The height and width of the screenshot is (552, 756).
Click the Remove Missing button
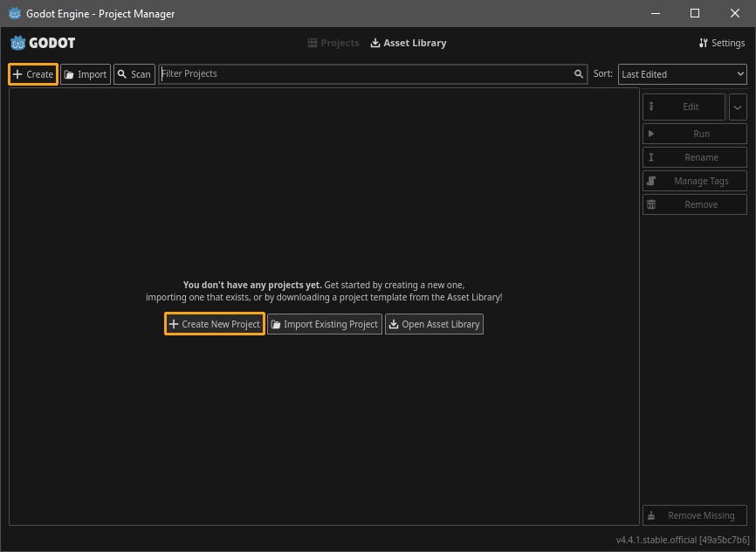[x=694, y=515]
